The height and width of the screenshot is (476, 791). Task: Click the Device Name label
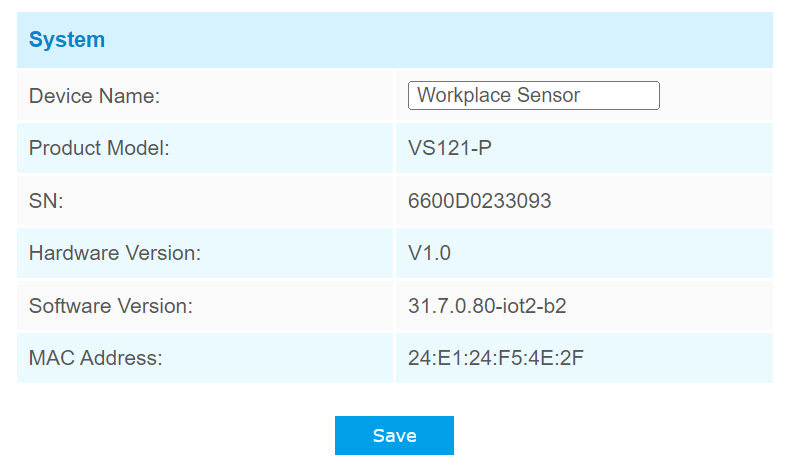coord(95,96)
